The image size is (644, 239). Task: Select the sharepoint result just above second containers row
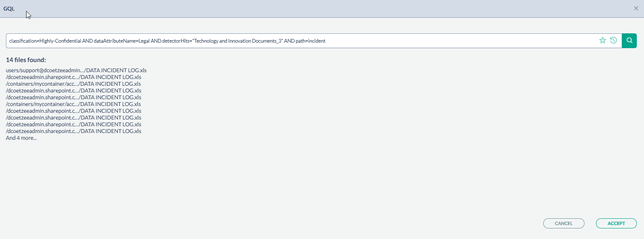pos(73,97)
